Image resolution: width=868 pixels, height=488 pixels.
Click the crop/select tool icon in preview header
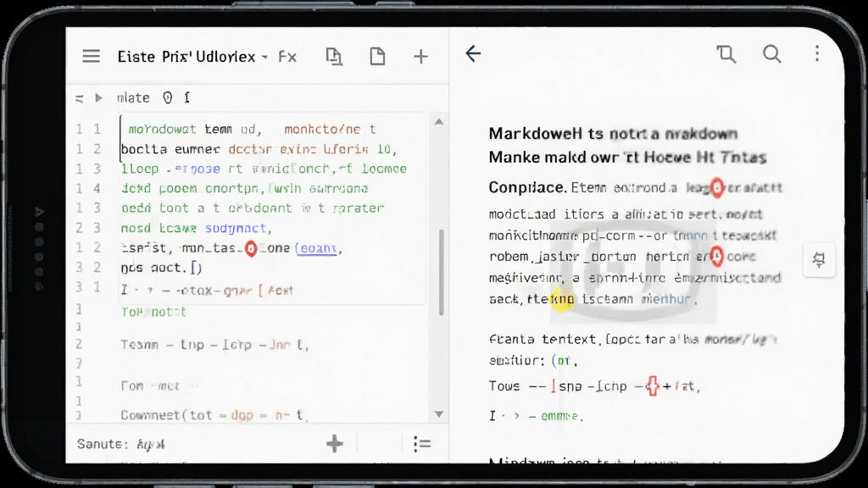726,54
